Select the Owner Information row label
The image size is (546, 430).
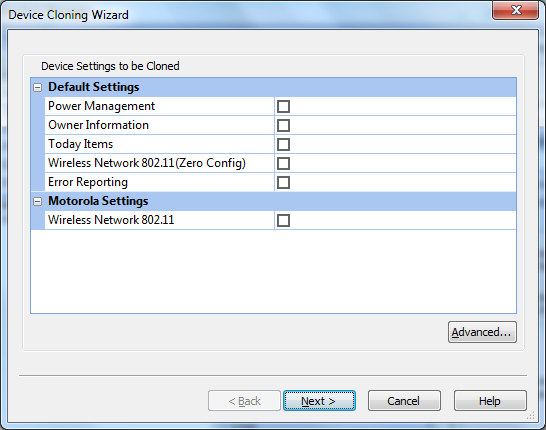[98, 125]
